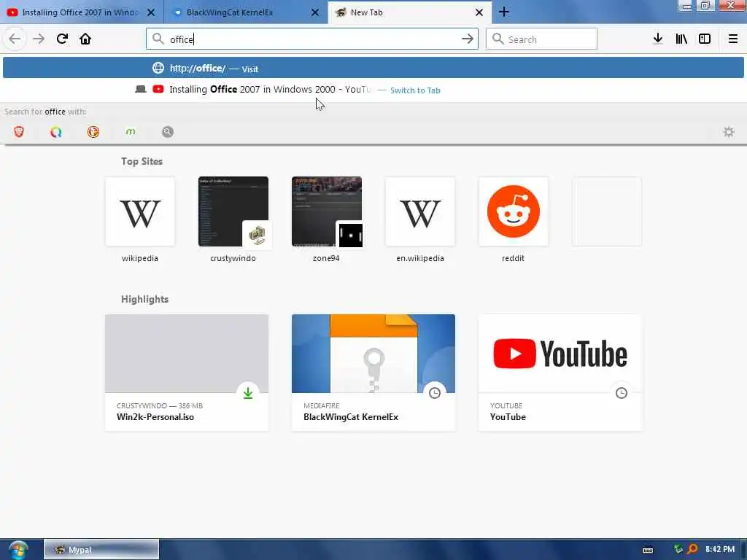Click the Go arrow in the address bar
Viewport: 747px width, 560px height.
coord(468,39)
